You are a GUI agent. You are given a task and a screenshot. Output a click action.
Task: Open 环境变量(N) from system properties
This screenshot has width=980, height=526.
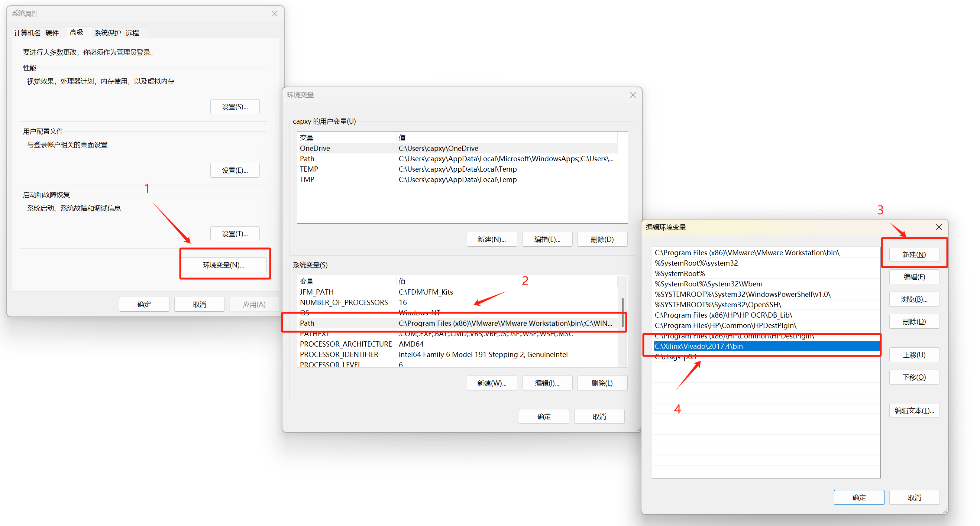224,264
